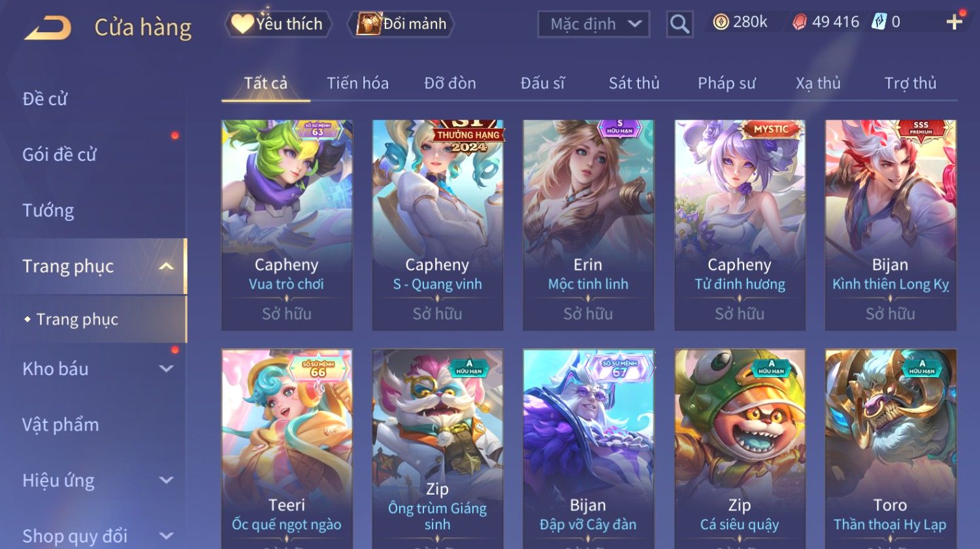Viewport: 980px width, 549px height.
Task: Tap the plus icon to add currency
Action: click(x=954, y=22)
